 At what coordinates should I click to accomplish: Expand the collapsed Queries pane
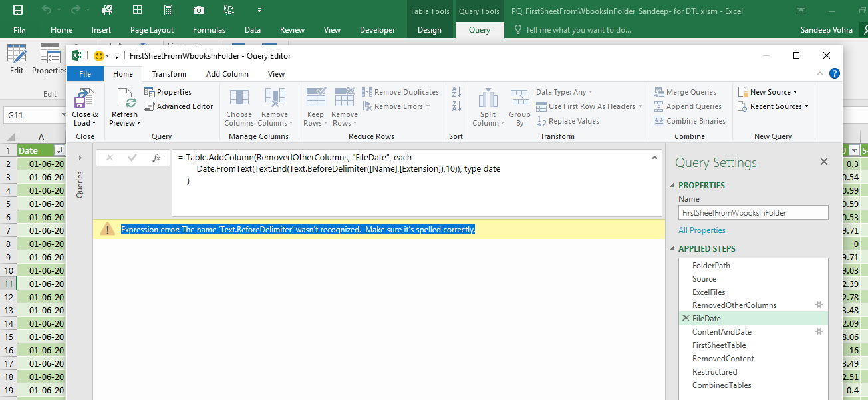point(80,158)
